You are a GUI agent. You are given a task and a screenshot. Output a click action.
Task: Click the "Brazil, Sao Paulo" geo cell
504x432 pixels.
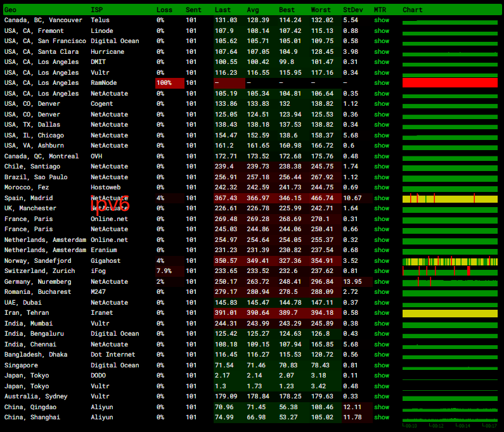(x=36, y=177)
